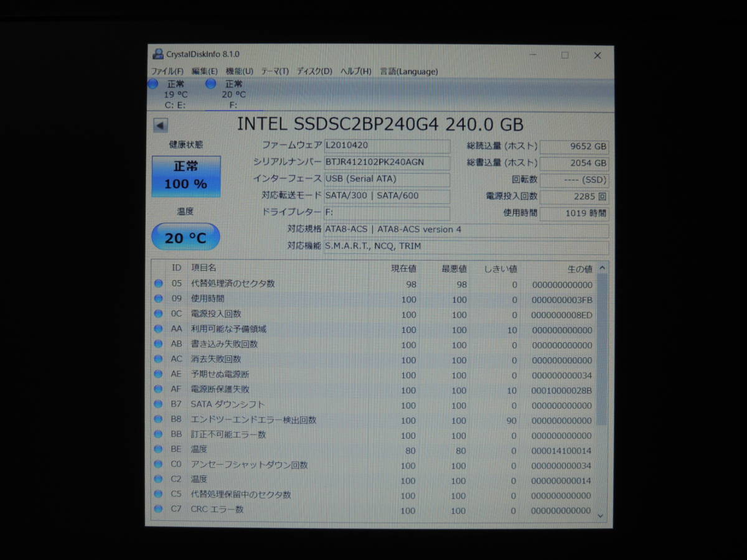
Task: Click the しきい値 column header
Action: (x=500, y=269)
